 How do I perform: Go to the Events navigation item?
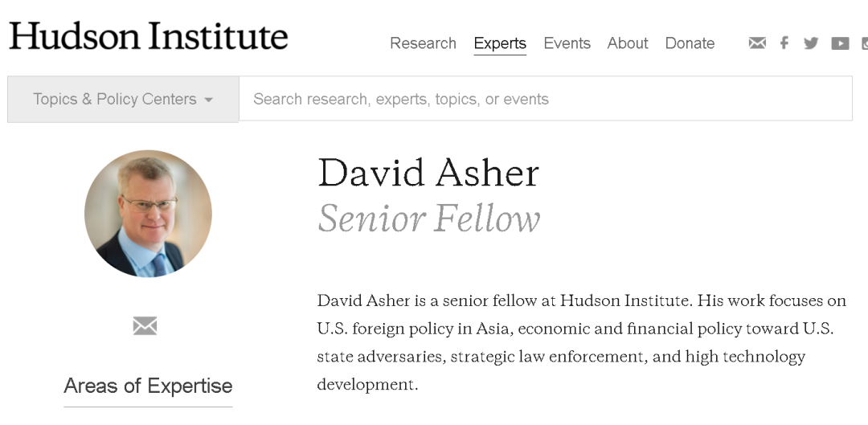pyautogui.click(x=567, y=43)
